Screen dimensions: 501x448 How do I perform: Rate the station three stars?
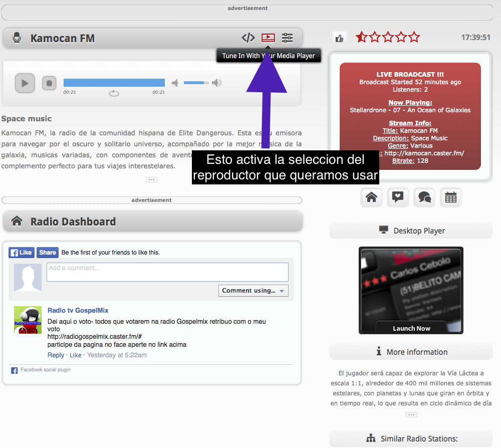pos(388,37)
